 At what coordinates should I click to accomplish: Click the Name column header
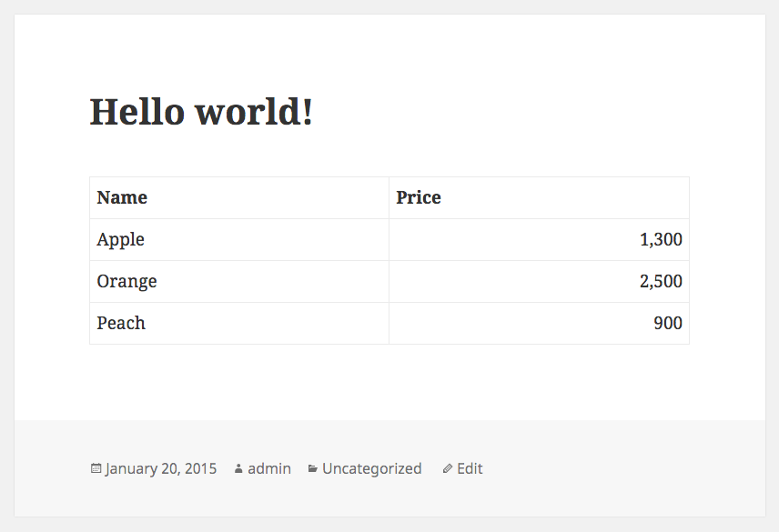click(x=239, y=198)
